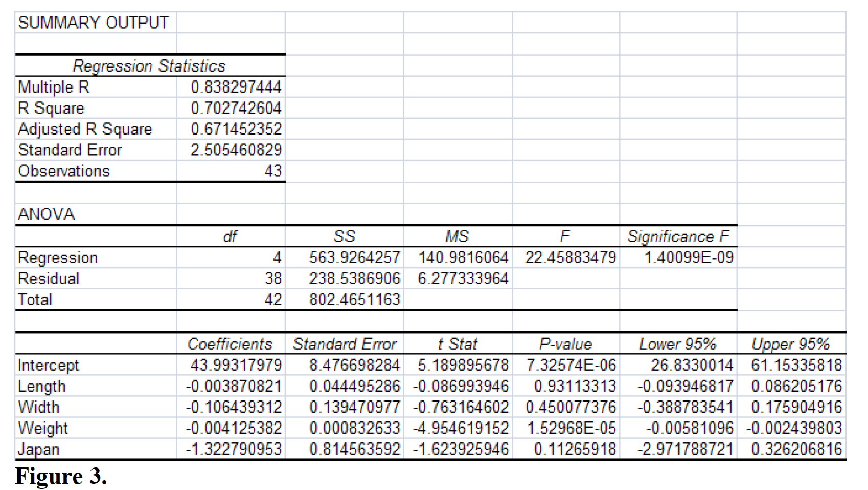The image size is (868, 490).
Task: Click the Length row label
Action: coord(41,386)
